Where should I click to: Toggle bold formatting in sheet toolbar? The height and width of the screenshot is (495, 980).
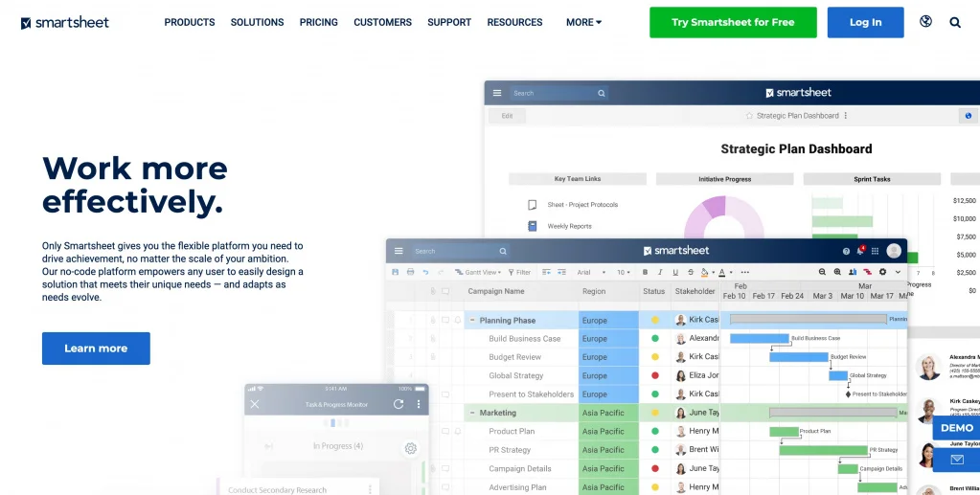[645, 272]
